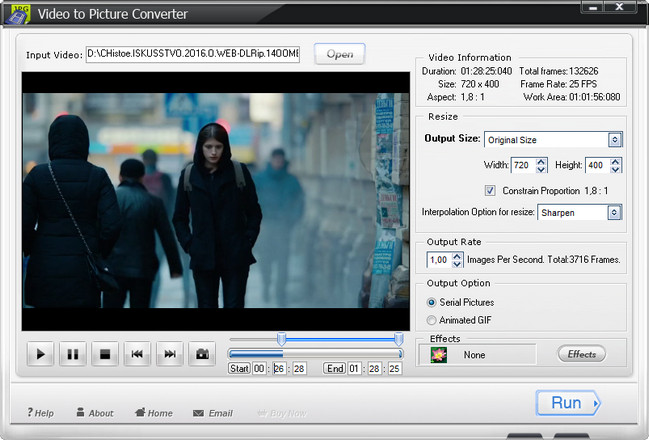649x440 pixels.
Task: Click the Effects preview flower icon
Action: coord(438,355)
